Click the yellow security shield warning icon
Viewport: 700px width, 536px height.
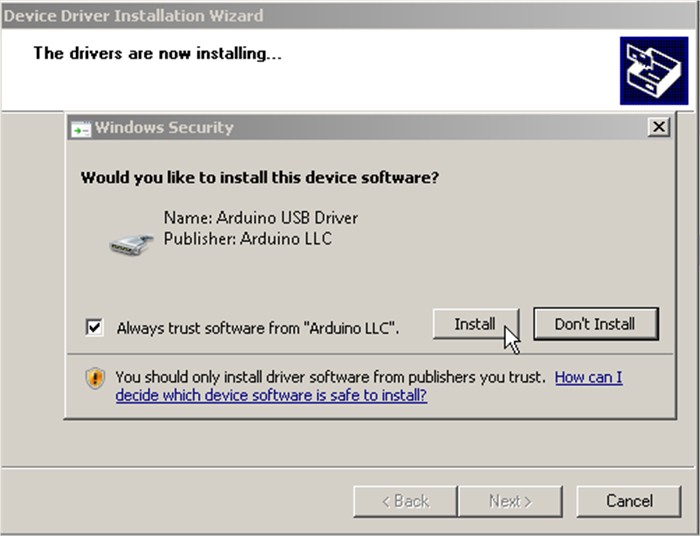click(x=95, y=378)
